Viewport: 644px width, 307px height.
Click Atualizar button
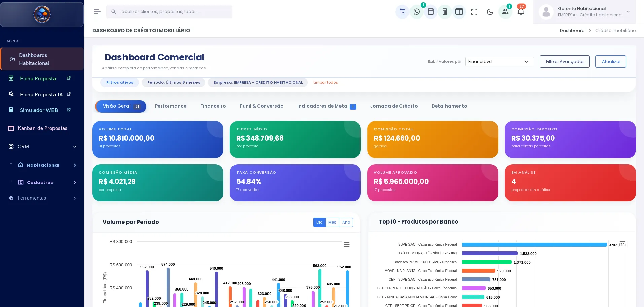tap(611, 62)
